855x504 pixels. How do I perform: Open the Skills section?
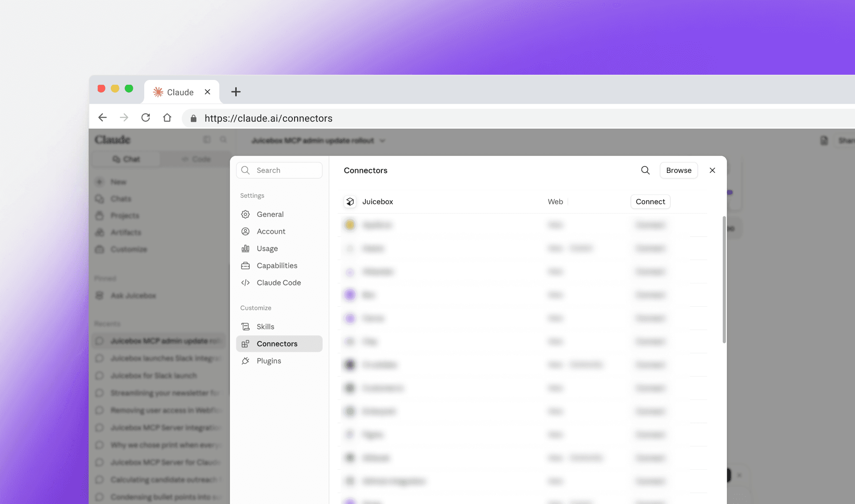click(279, 327)
